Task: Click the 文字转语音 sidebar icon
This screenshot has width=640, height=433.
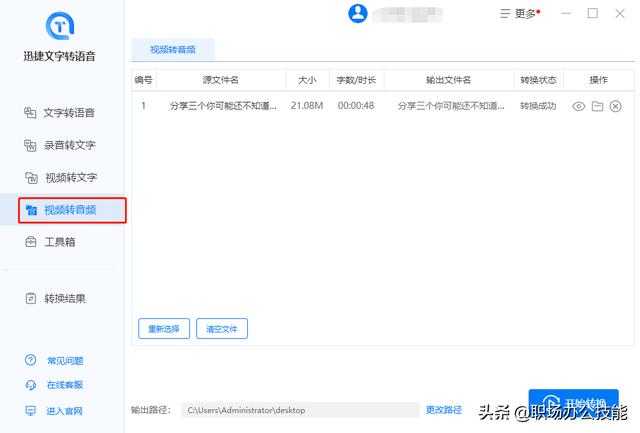Action: [x=30, y=113]
